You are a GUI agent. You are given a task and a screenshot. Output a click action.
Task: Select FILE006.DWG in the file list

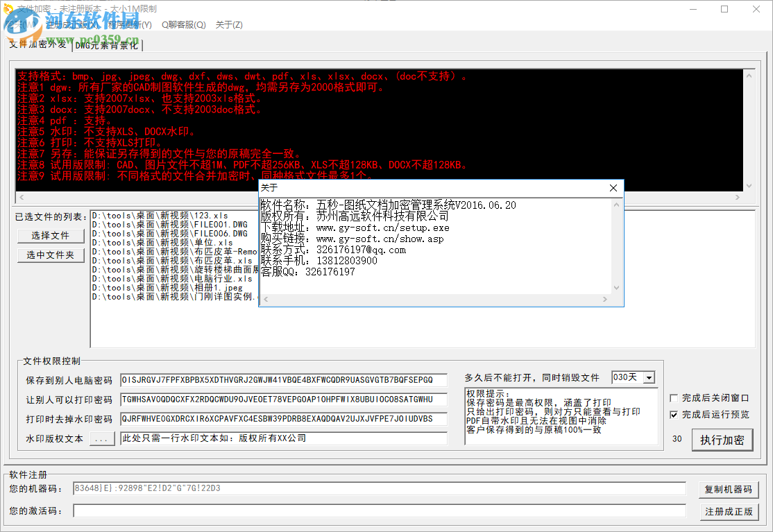tap(169, 234)
